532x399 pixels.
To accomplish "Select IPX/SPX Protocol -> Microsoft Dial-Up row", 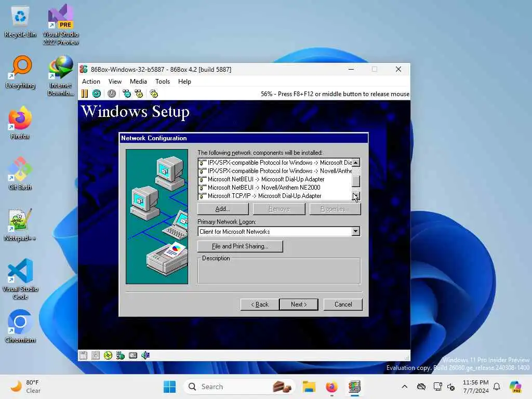I will tap(275, 163).
